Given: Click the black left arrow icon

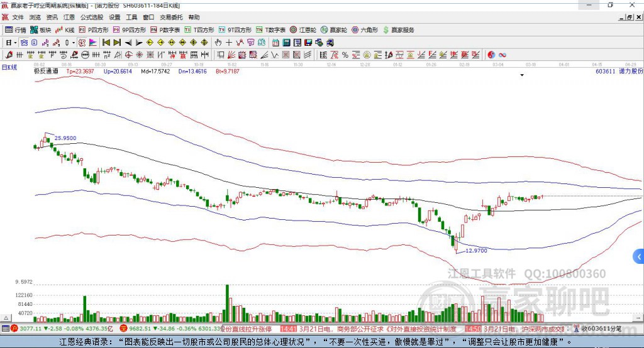Looking at the screenshot, I should point(128,43).
